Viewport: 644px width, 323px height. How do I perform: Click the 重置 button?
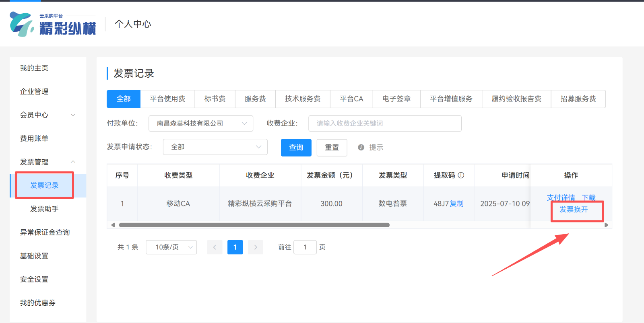(x=332, y=148)
